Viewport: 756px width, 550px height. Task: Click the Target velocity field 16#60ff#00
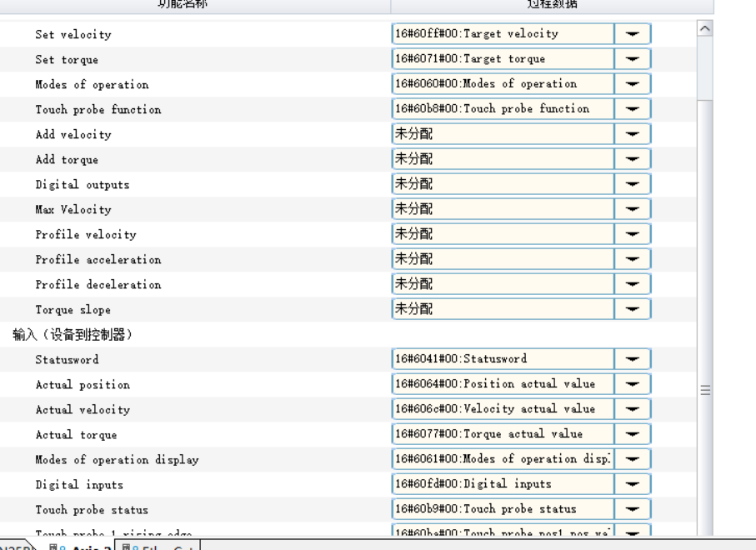[x=503, y=34]
